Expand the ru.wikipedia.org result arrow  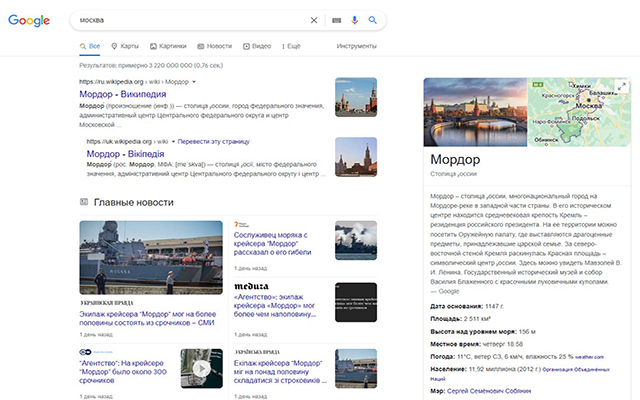(x=194, y=82)
